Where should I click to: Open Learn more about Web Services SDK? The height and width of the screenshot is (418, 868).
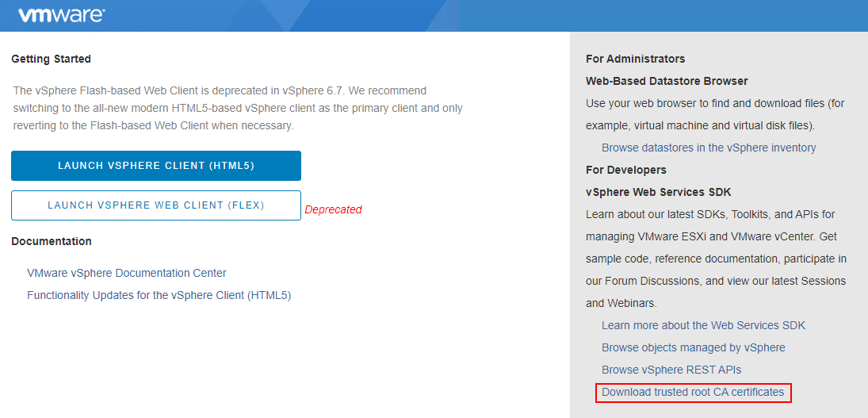pyautogui.click(x=703, y=325)
